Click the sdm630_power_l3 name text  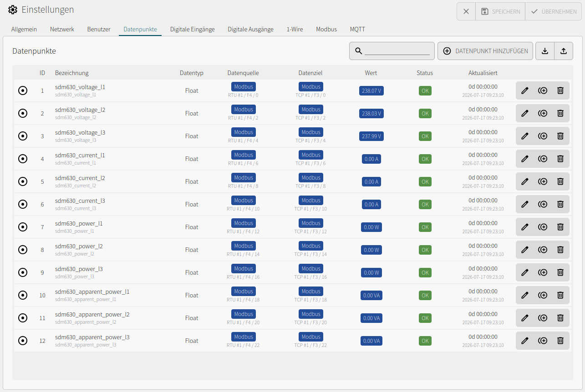click(x=79, y=269)
